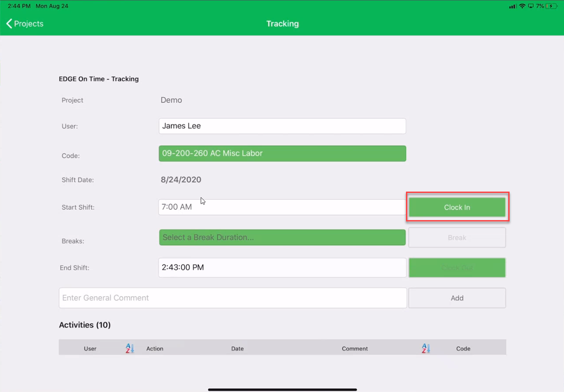Click the Date column header
The image size is (564, 392).
pos(237,349)
